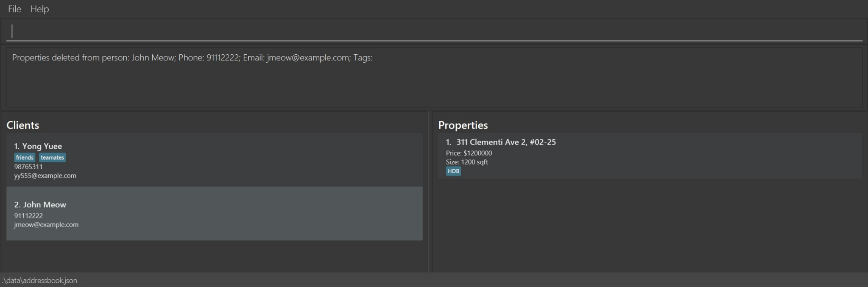Click the Price $1200000 line

coord(468,153)
